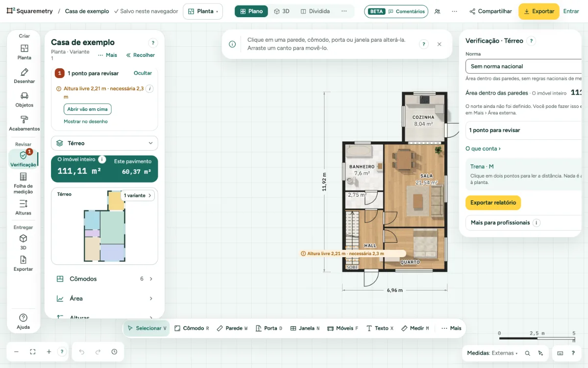Switch view to 3D mode
588x368 pixels.
pos(282,11)
